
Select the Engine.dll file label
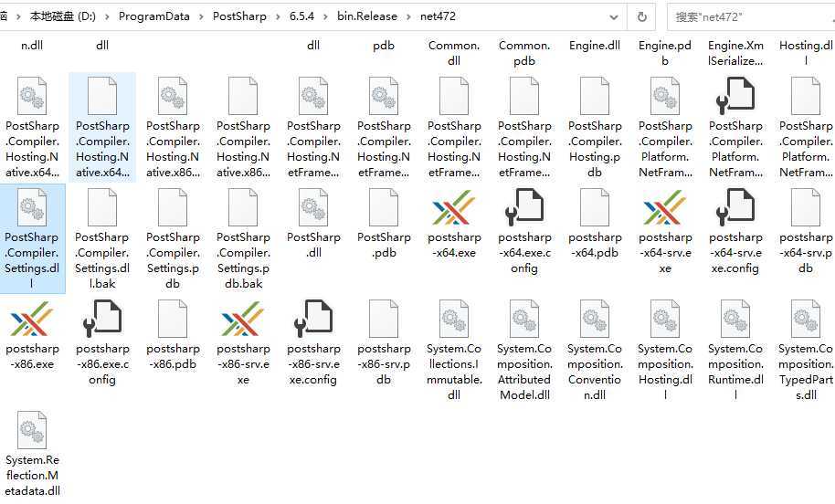[x=595, y=46]
